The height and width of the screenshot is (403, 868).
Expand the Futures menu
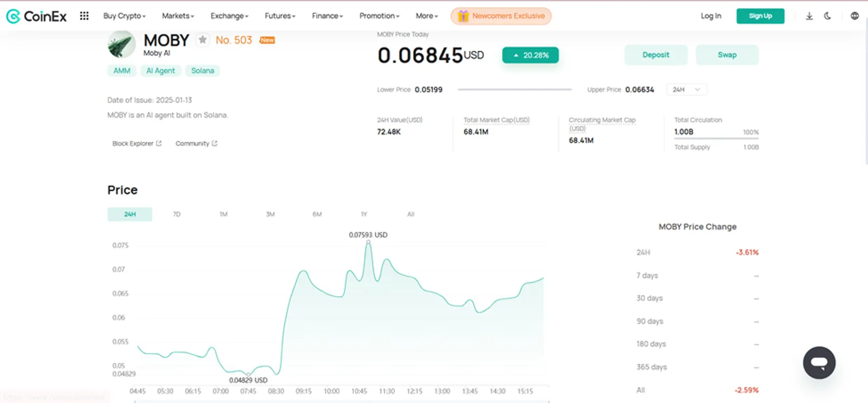(x=280, y=16)
